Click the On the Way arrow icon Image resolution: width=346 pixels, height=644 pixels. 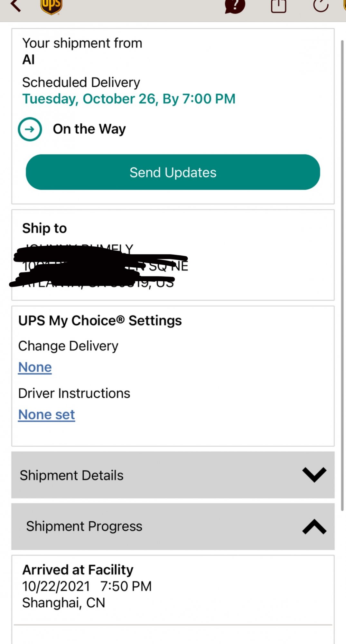30,129
